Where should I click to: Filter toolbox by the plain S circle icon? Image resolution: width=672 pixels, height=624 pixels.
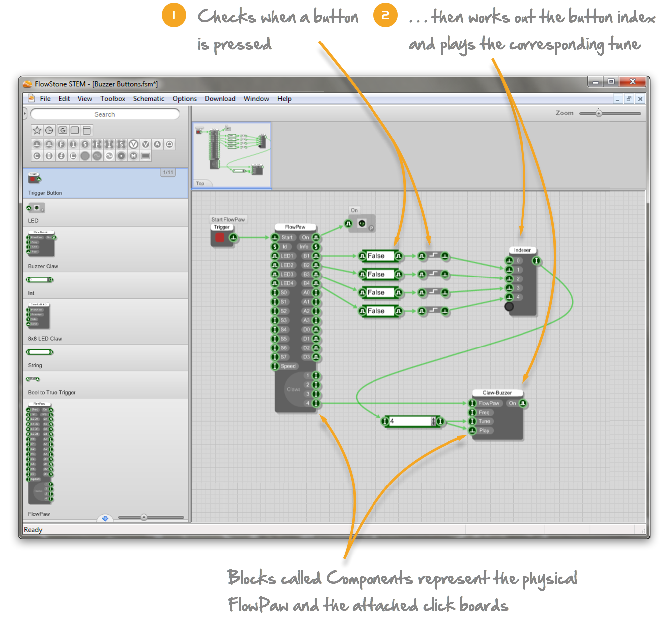pyautogui.click(x=85, y=144)
